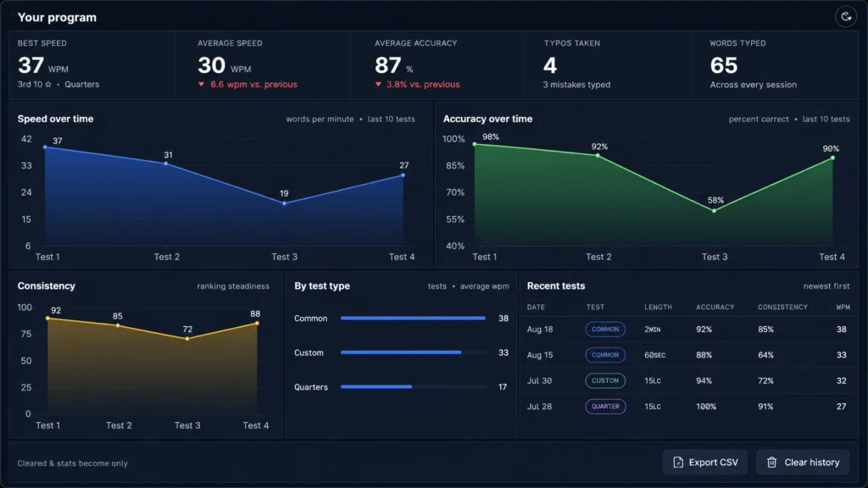868x488 pixels.
Task: Click the 'Accuracy over time' chart title
Action: pos(487,119)
